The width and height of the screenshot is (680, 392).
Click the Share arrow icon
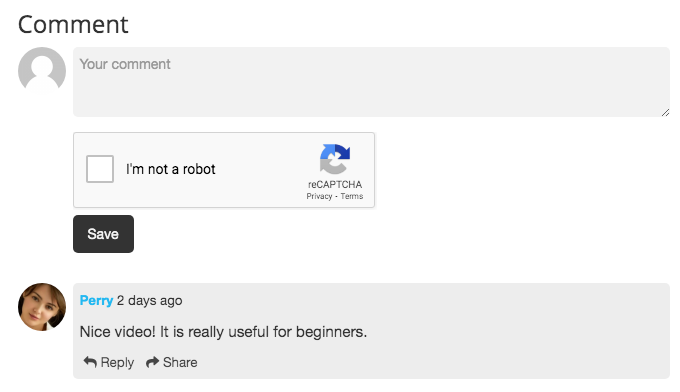coord(152,362)
